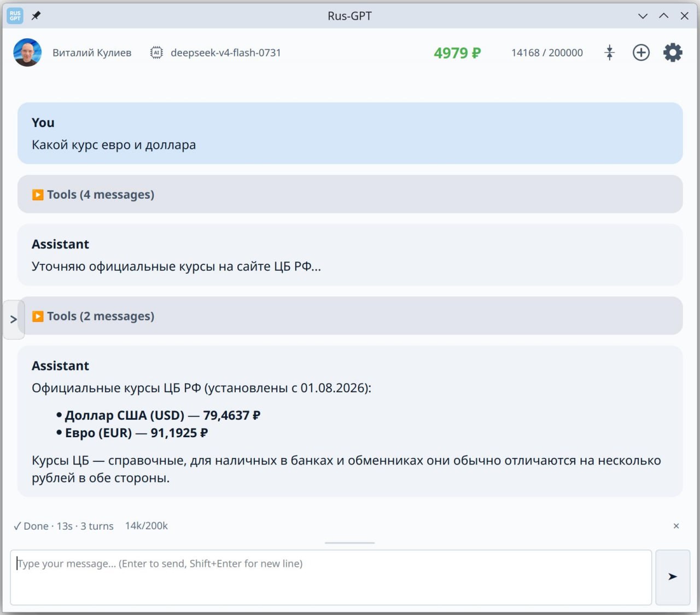Click the compact context arrows icon

(610, 53)
